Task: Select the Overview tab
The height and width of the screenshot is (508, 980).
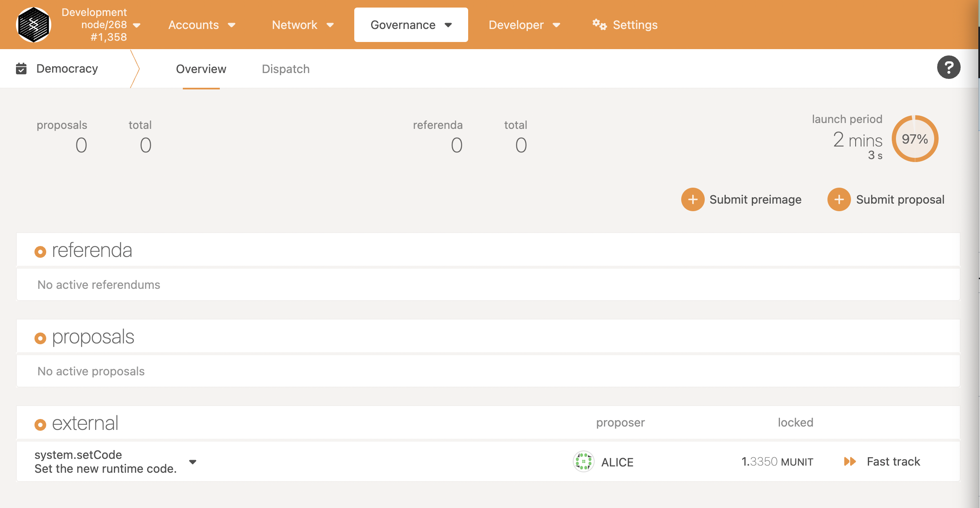Action: point(201,68)
